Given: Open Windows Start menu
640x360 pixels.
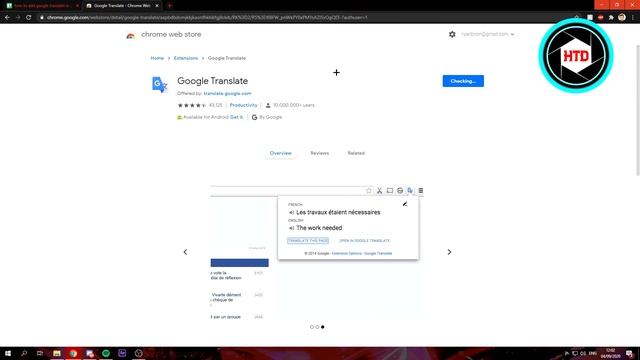Looking at the screenshot, I should click(x=8, y=353).
